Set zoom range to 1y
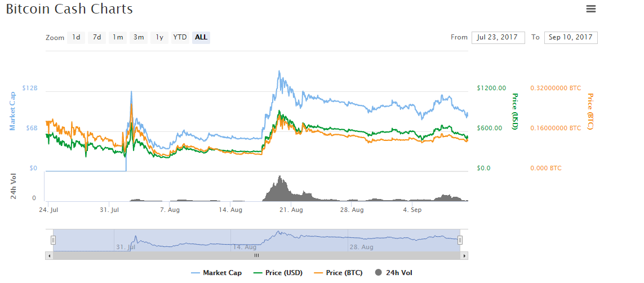The width and height of the screenshot is (644, 283). pyautogui.click(x=159, y=37)
